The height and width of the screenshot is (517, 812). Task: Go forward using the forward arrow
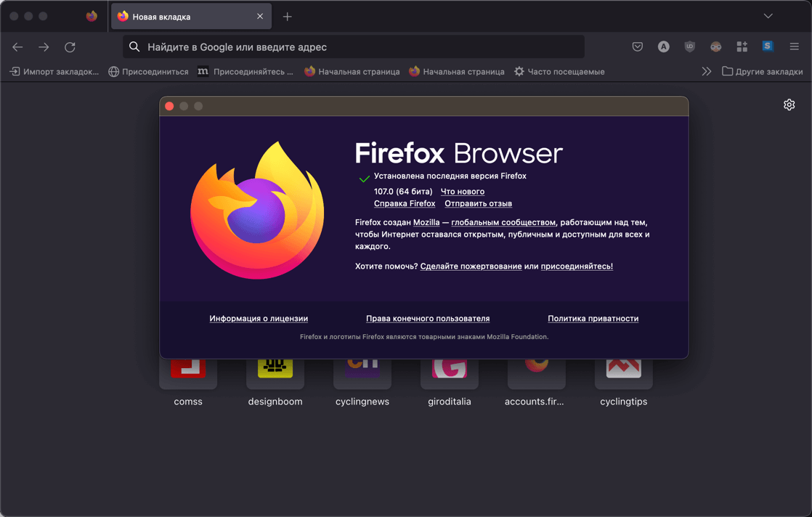coord(44,47)
